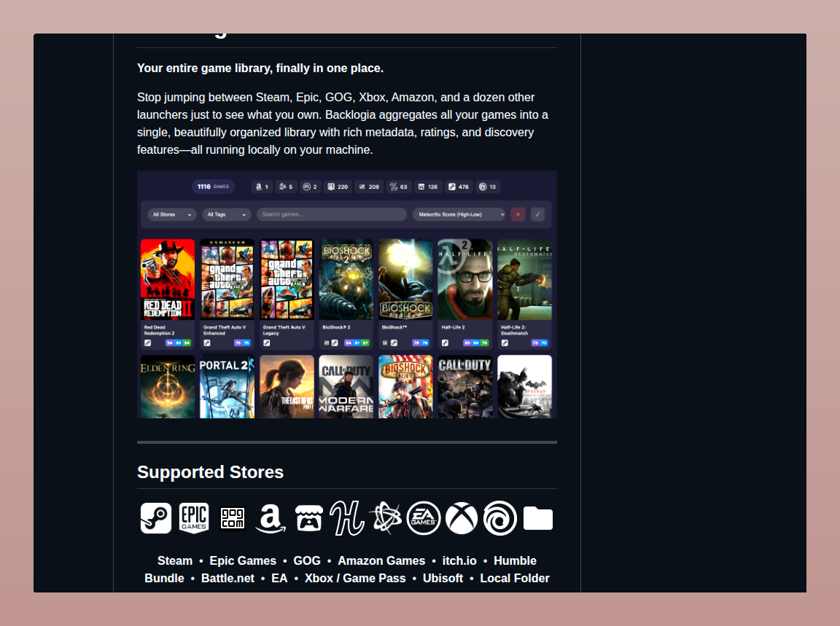This screenshot has height=626, width=840.
Task: Click Steam icon on Grand Theft Auto V Legacy card
Action: 267,343
